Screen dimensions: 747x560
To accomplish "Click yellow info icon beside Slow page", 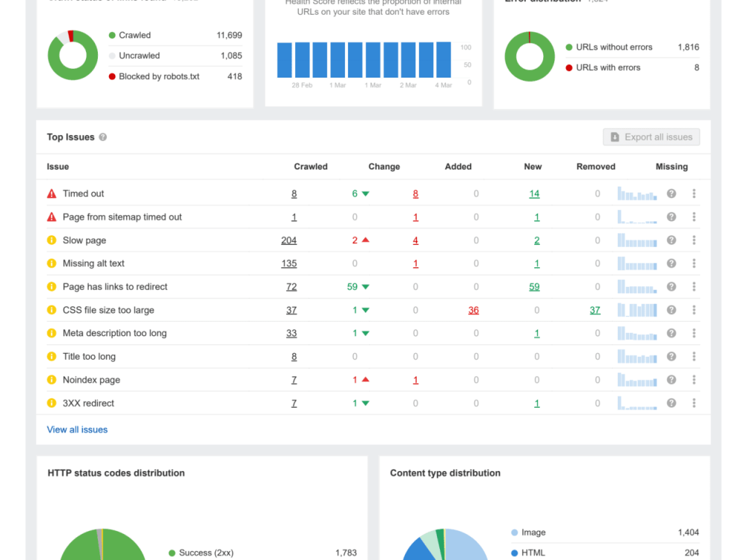I will [x=52, y=240].
